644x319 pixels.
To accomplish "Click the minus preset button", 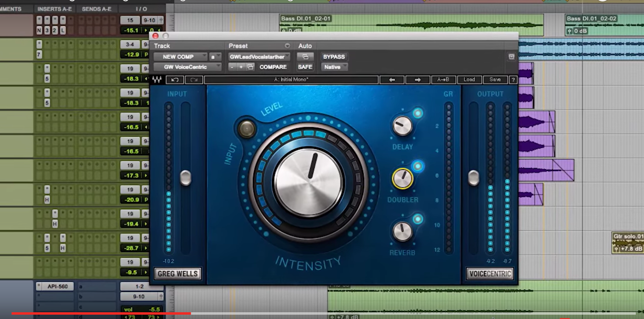I will point(232,67).
